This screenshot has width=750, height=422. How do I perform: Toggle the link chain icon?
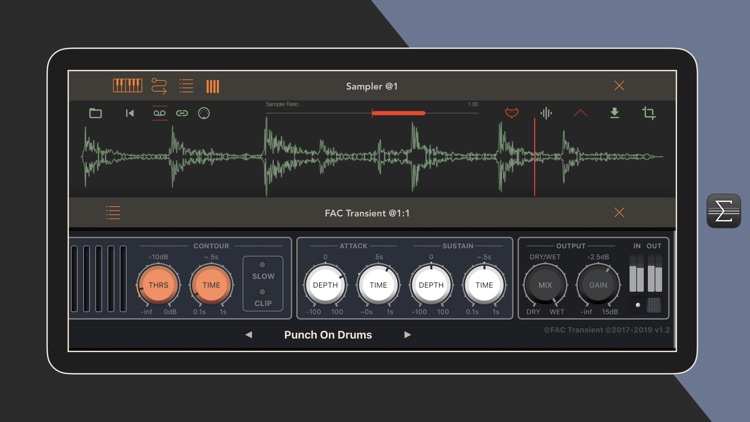[x=182, y=113]
